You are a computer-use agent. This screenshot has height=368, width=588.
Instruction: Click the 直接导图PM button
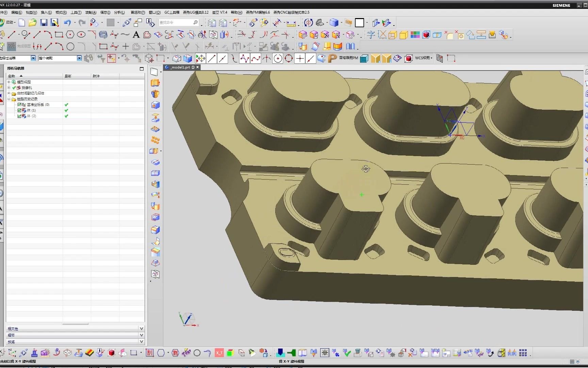coord(348,58)
